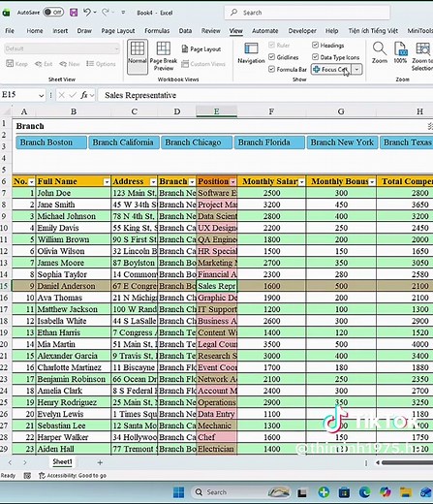Toggle the Headings checkbox
The width and height of the screenshot is (433, 504).
click(315, 46)
